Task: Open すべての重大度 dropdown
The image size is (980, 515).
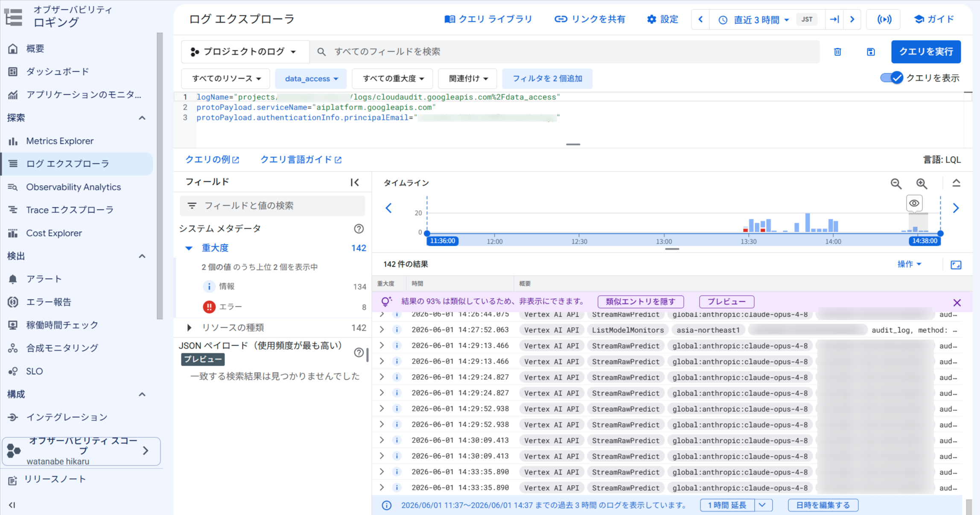Action: (393, 79)
